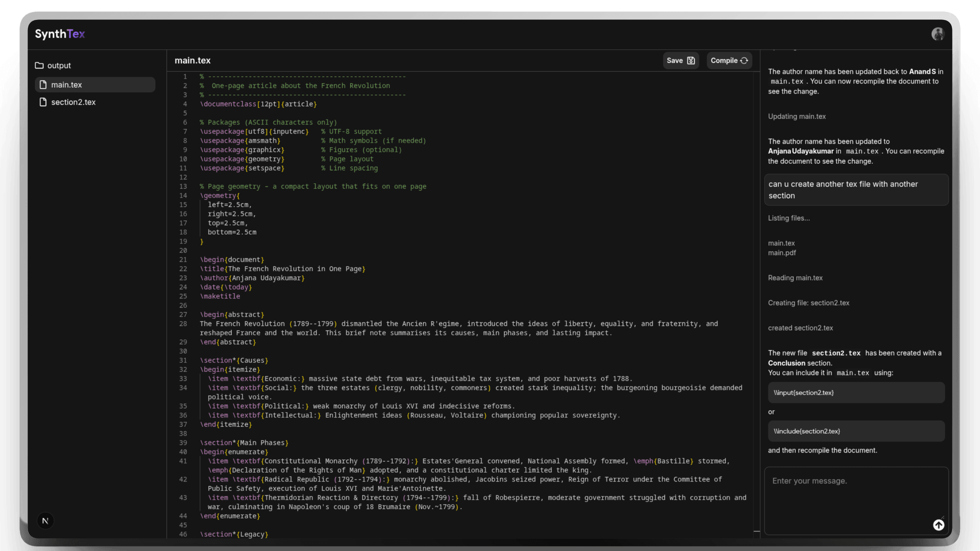The width and height of the screenshot is (980, 551).
Task: Select main.tex in the file sidebar
Action: click(67, 85)
